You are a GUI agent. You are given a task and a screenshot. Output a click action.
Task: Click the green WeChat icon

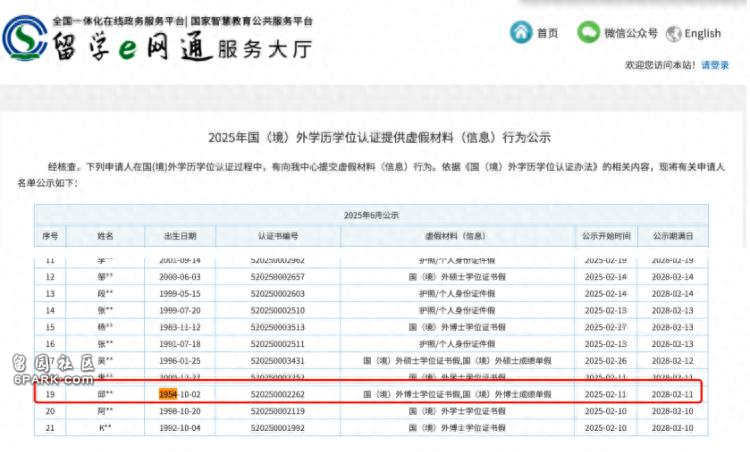point(587,32)
